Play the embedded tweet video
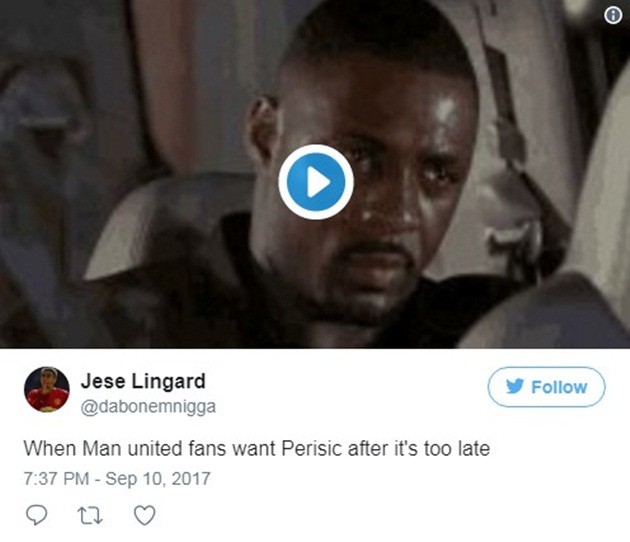630x542 pixels. point(316,182)
